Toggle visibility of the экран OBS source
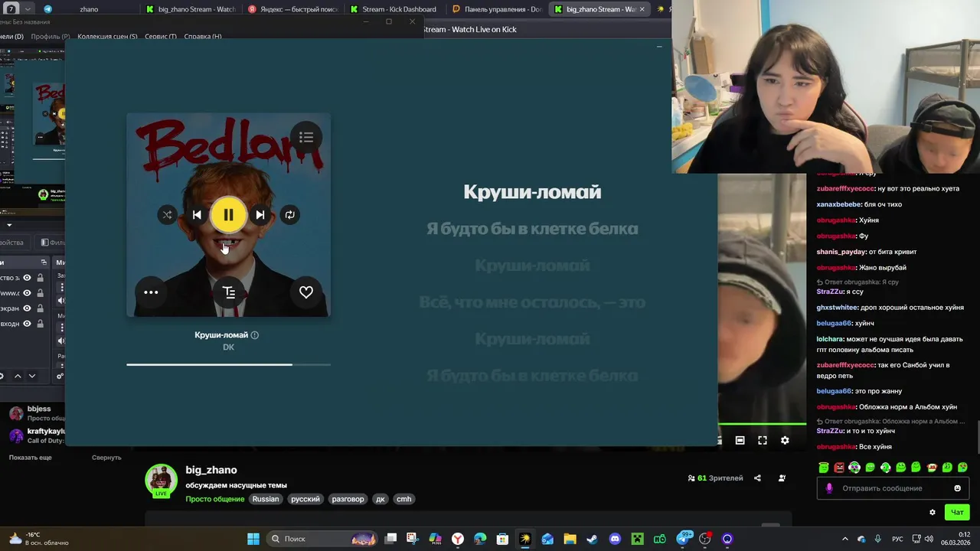Viewport: 980px width, 551px height. click(27, 308)
